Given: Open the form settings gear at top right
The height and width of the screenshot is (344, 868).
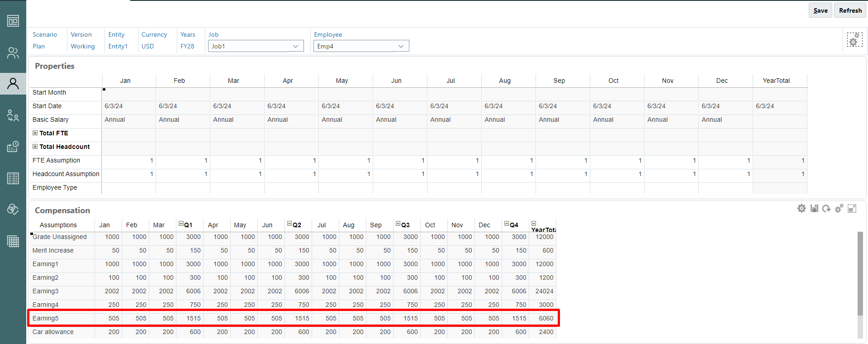Looking at the screenshot, I should [854, 40].
